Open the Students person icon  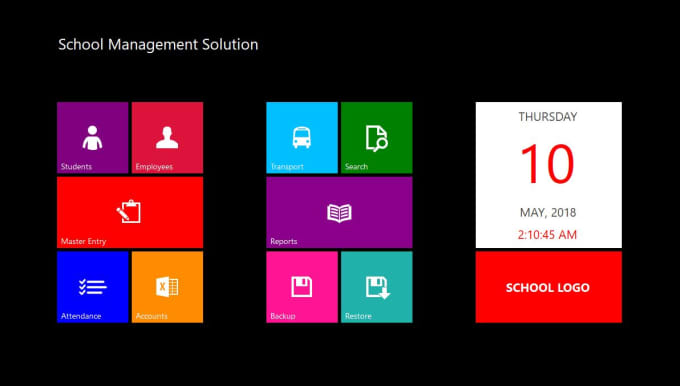[92, 138]
